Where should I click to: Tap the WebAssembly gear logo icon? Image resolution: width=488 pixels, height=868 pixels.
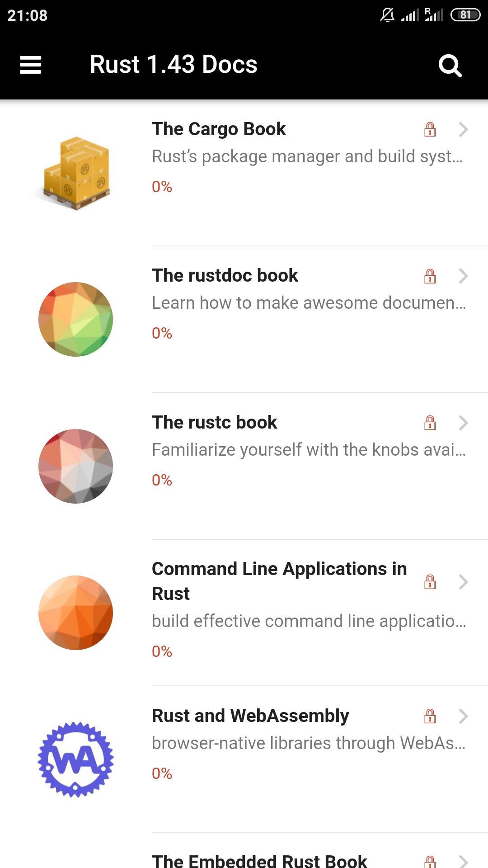76,759
